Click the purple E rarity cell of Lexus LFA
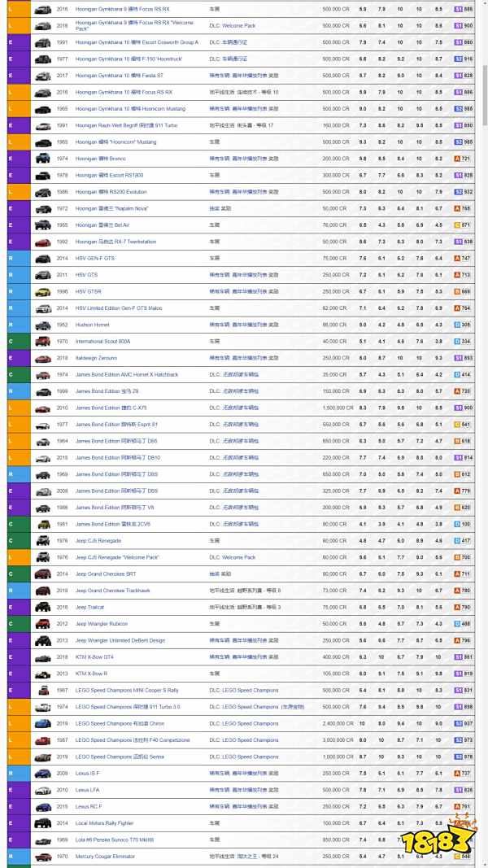Image resolution: width=488 pixels, height=868 pixels. [x=19, y=790]
